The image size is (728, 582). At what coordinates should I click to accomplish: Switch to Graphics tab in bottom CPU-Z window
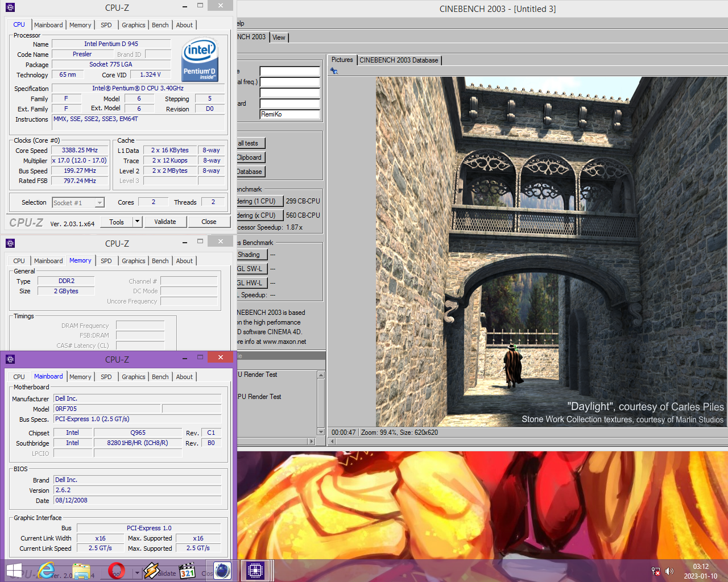[x=134, y=377]
